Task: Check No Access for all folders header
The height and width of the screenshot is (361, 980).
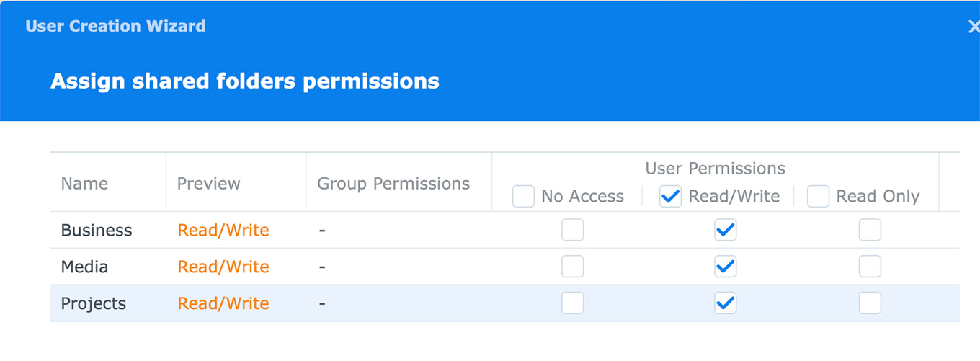Action: pyautogui.click(x=524, y=196)
